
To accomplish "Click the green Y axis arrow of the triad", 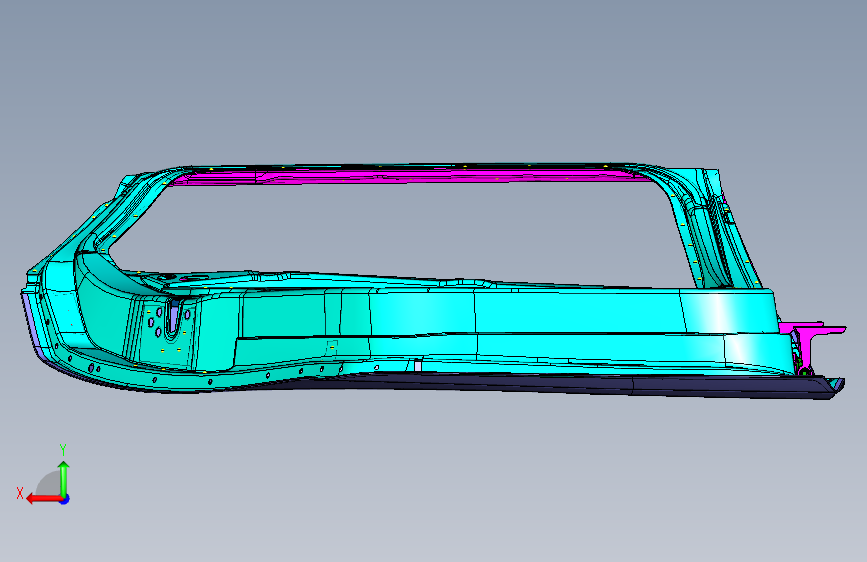I will [64, 480].
